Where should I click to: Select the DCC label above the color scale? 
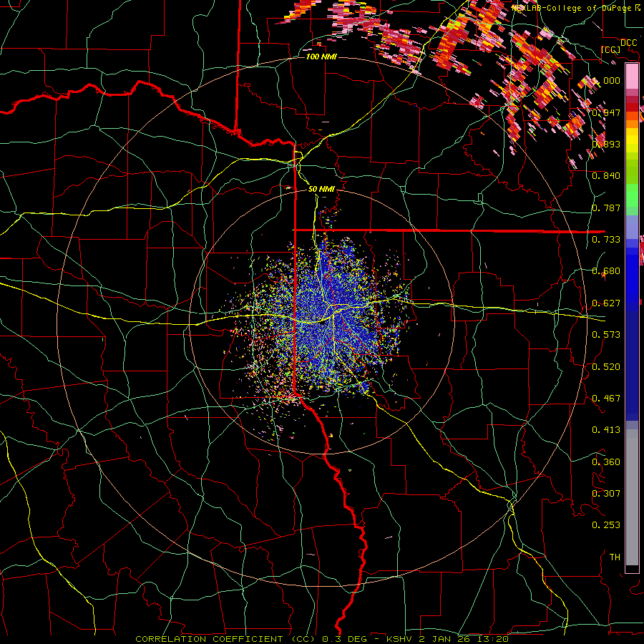[x=628, y=43]
